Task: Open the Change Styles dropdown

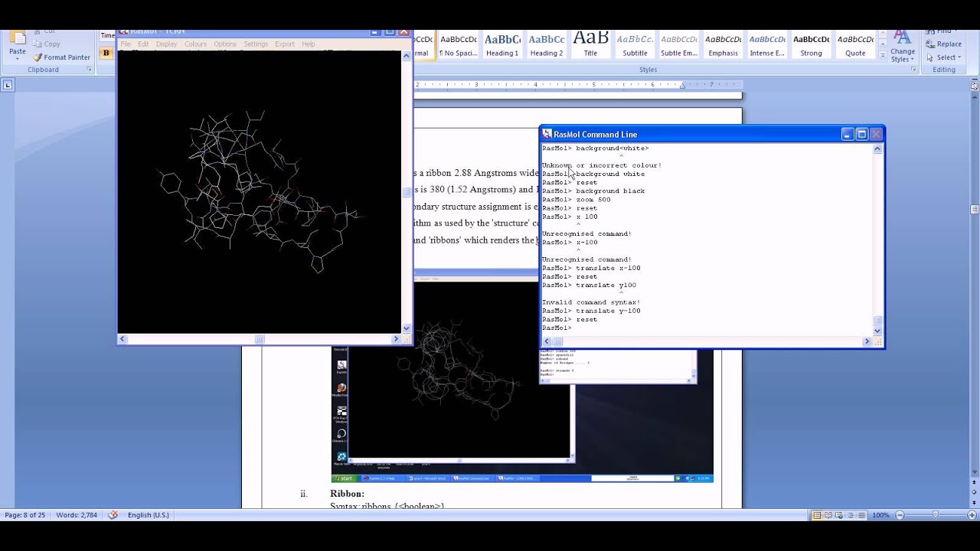Action: click(x=903, y=47)
